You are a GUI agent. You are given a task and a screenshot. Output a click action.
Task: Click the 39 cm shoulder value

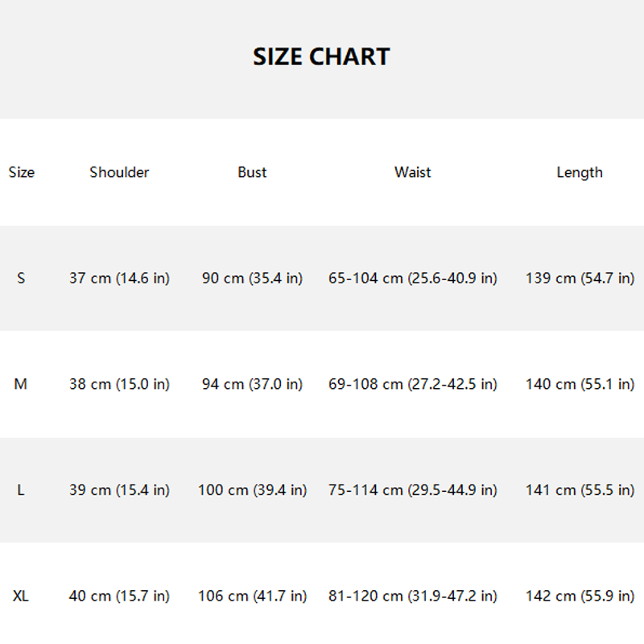click(119, 490)
